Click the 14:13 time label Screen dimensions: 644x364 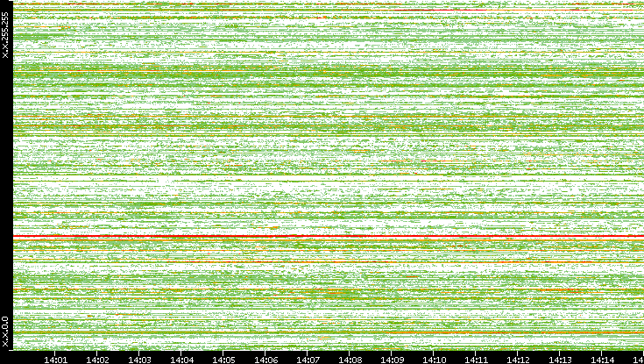(560, 360)
